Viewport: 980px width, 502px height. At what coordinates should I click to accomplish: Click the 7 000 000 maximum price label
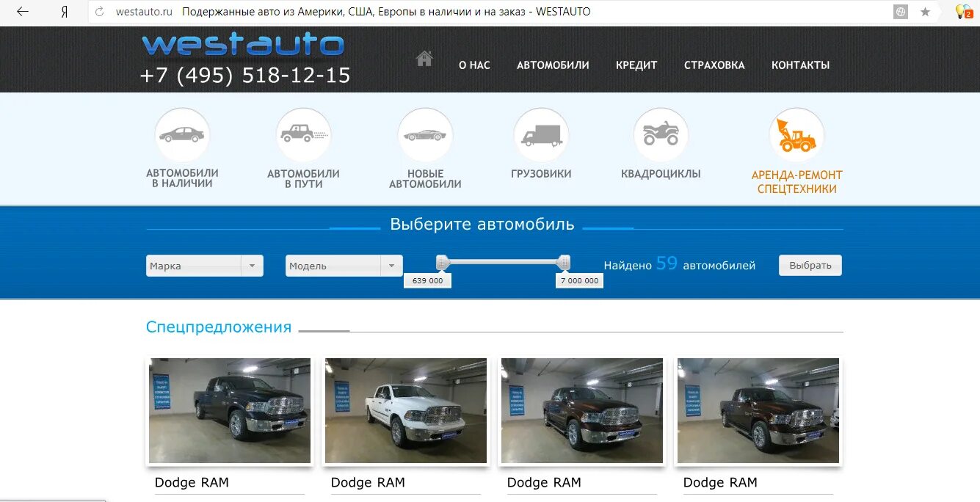[x=580, y=280]
